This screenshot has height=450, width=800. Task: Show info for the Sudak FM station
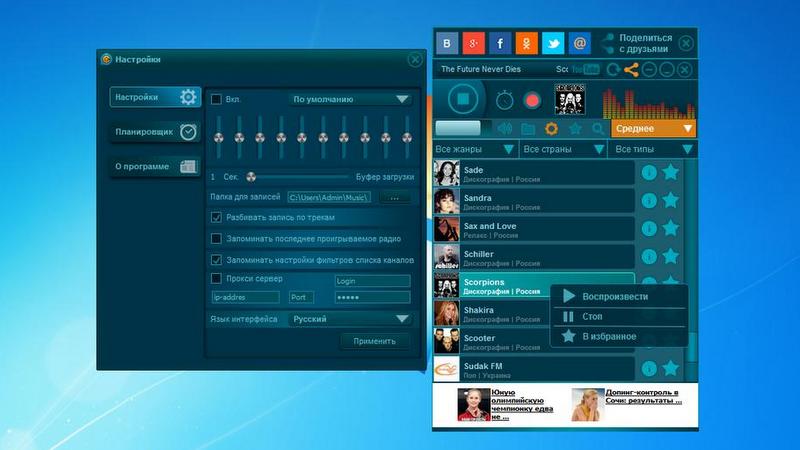point(649,368)
